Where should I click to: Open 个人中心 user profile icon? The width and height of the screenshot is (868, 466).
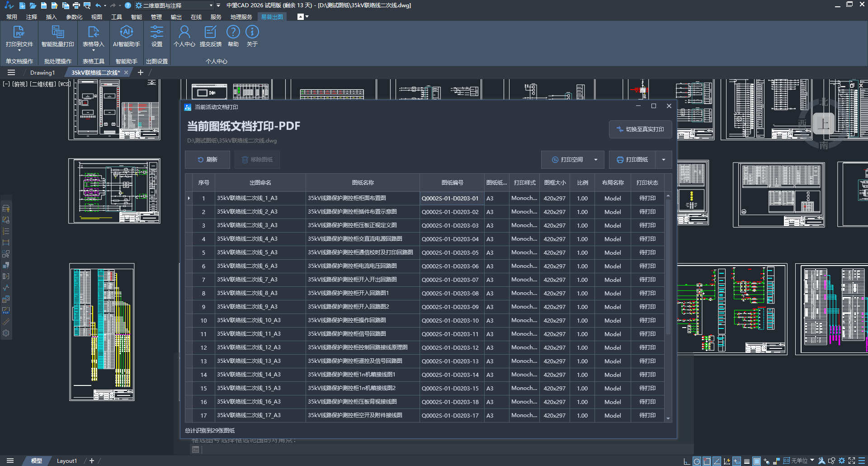[x=184, y=33]
